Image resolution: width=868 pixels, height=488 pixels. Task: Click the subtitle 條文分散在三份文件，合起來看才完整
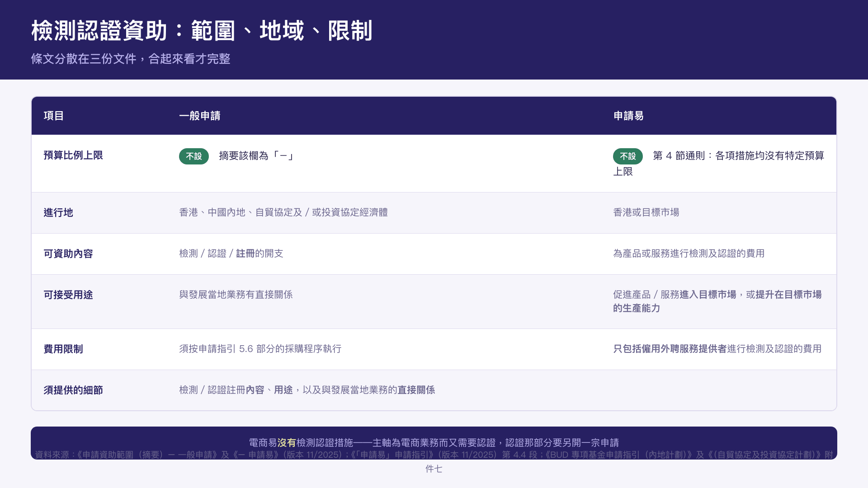coord(131,59)
